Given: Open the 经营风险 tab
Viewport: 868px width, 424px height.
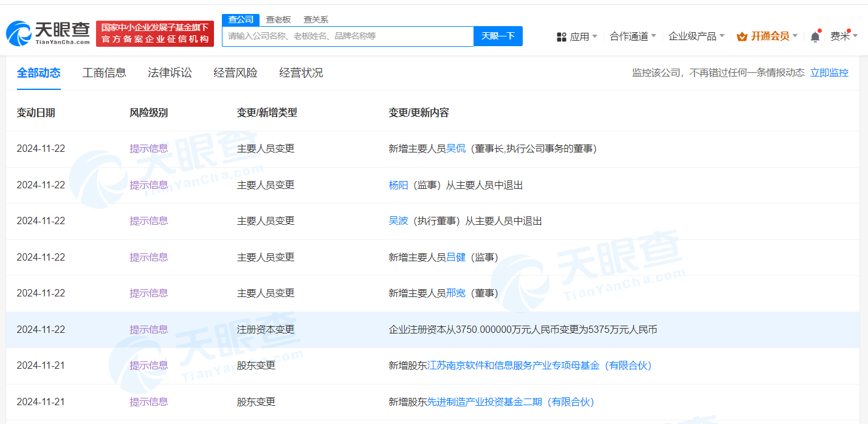Looking at the screenshot, I should click(235, 73).
